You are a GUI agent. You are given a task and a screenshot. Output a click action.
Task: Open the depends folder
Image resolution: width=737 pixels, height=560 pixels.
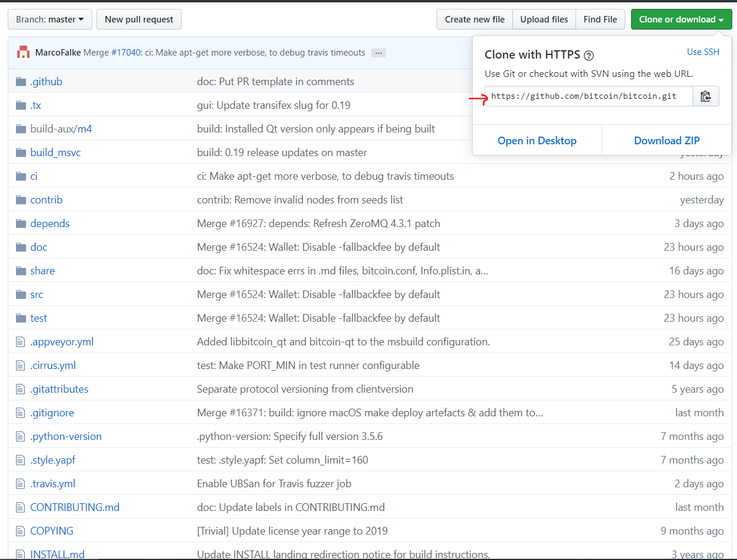coord(50,224)
